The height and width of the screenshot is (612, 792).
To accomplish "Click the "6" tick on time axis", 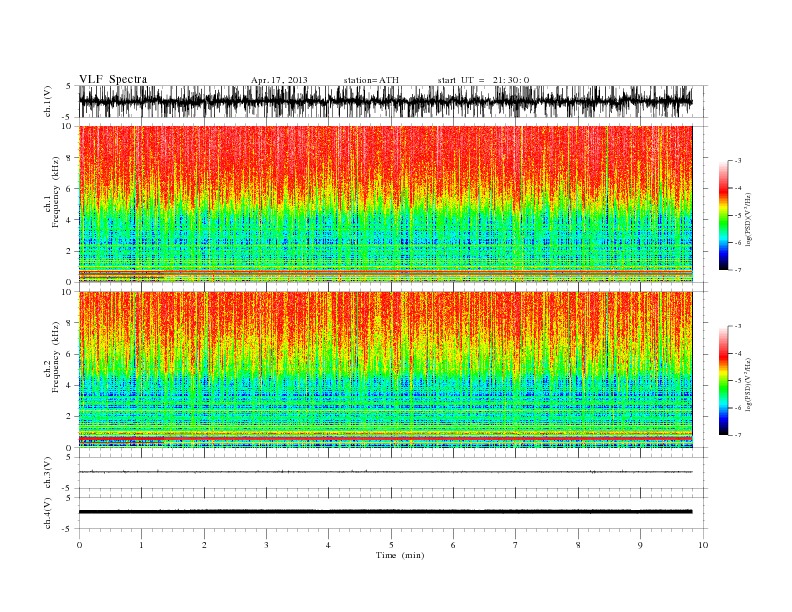I will pyautogui.click(x=453, y=545).
